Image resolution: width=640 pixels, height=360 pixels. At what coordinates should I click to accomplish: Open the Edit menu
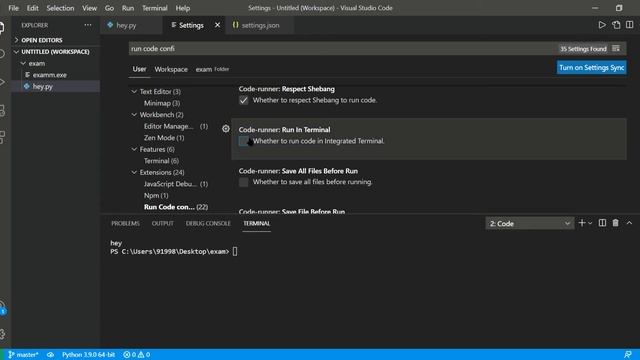click(32, 8)
